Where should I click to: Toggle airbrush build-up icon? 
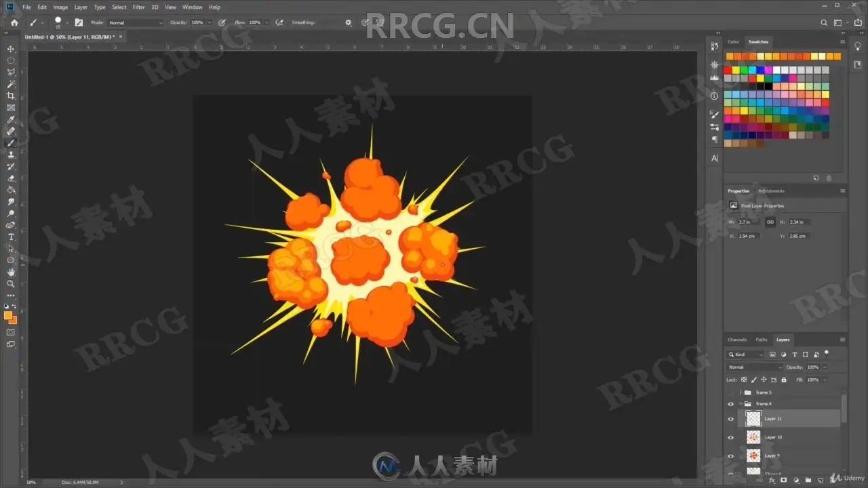(279, 22)
